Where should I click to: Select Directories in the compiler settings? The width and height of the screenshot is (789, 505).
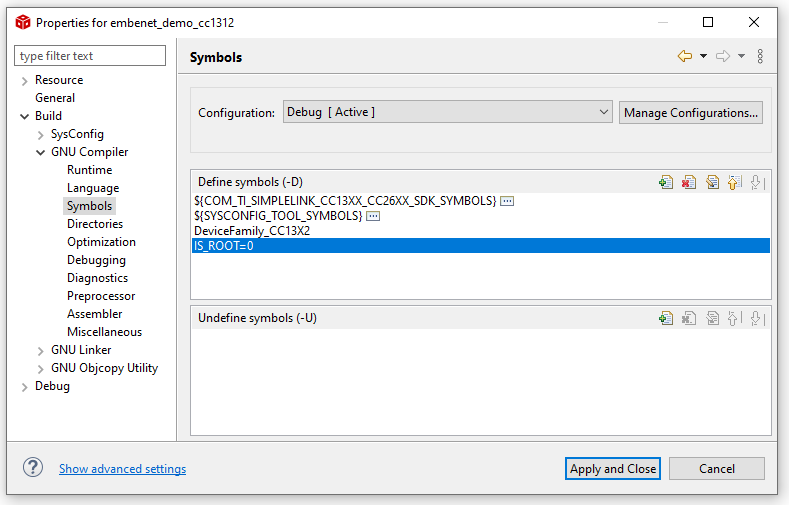pos(95,224)
